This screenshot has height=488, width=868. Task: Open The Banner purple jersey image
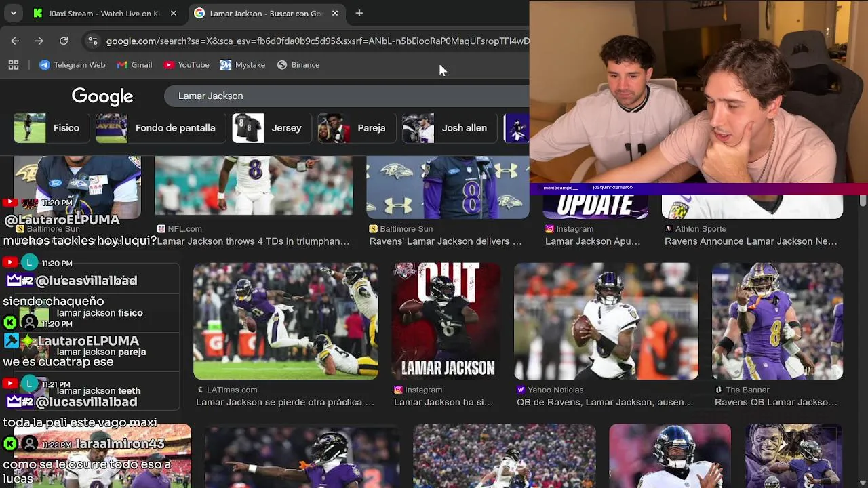coord(777,321)
